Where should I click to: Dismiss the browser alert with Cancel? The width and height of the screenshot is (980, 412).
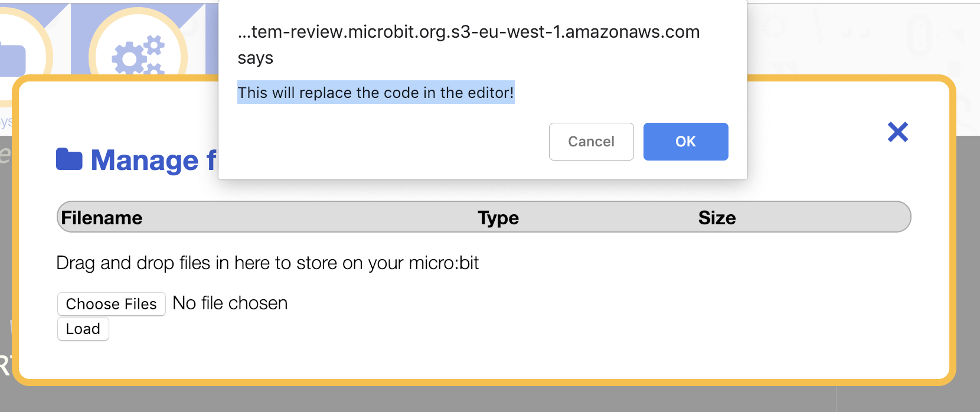tap(591, 142)
